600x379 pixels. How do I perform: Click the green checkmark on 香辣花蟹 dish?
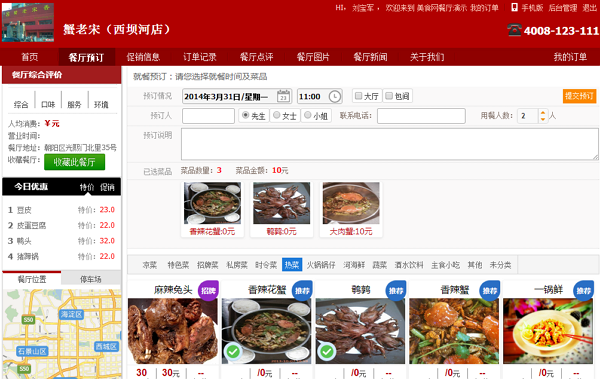coord(233,351)
